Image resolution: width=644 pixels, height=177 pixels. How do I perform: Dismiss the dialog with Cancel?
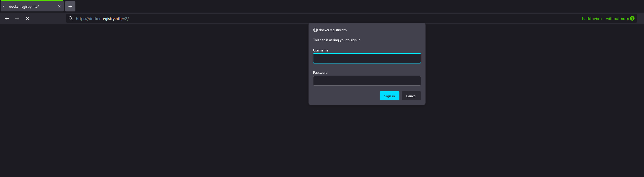coord(411,96)
